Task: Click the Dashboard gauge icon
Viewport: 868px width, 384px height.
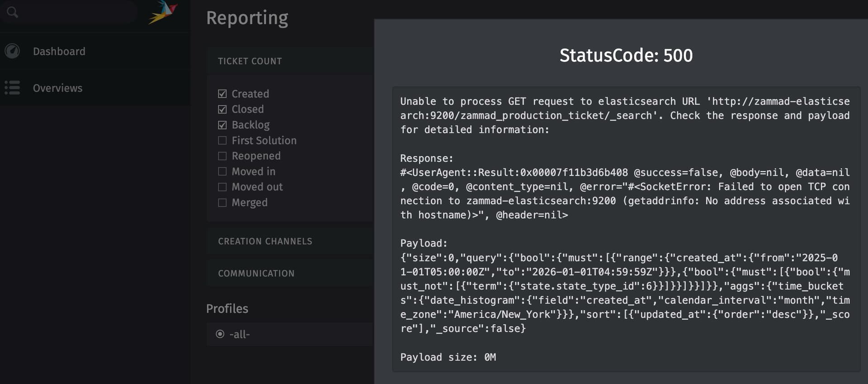Action: pyautogui.click(x=12, y=51)
